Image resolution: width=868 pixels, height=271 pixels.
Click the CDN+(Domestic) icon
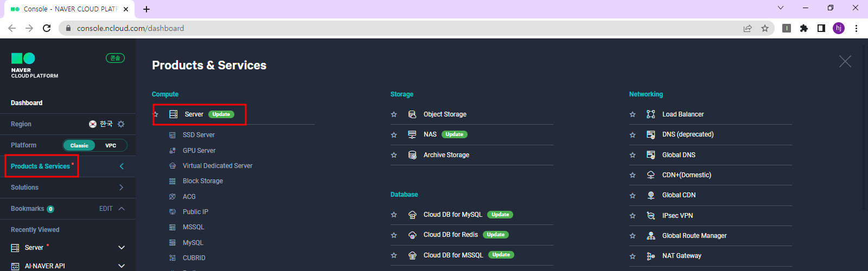coord(651,175)
